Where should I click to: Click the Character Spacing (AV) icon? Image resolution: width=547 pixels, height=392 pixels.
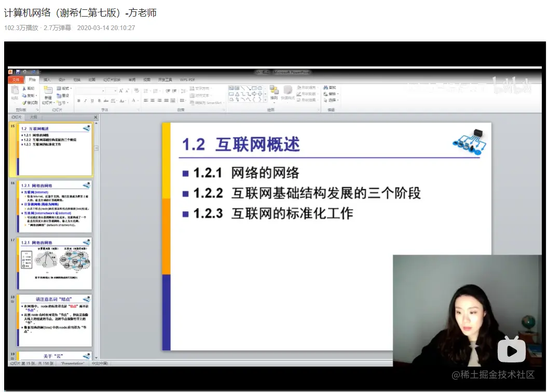coord(113,101)
